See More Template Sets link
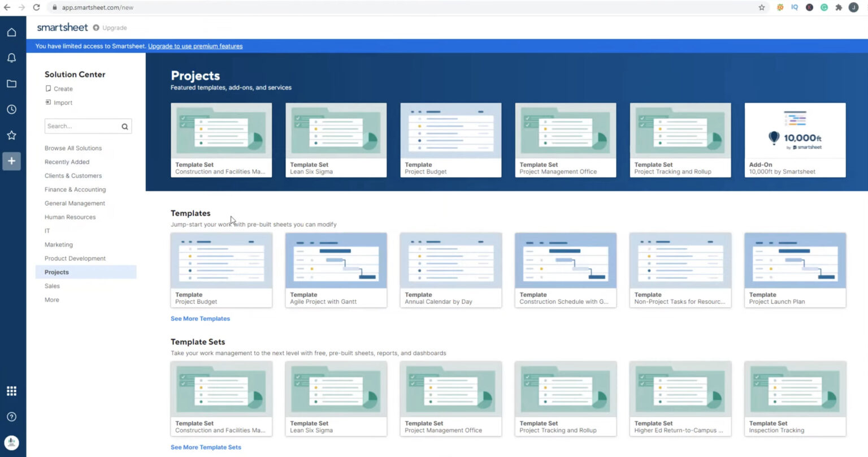The width and height of the screenshot is (868, 457). [x=206, y=447]
